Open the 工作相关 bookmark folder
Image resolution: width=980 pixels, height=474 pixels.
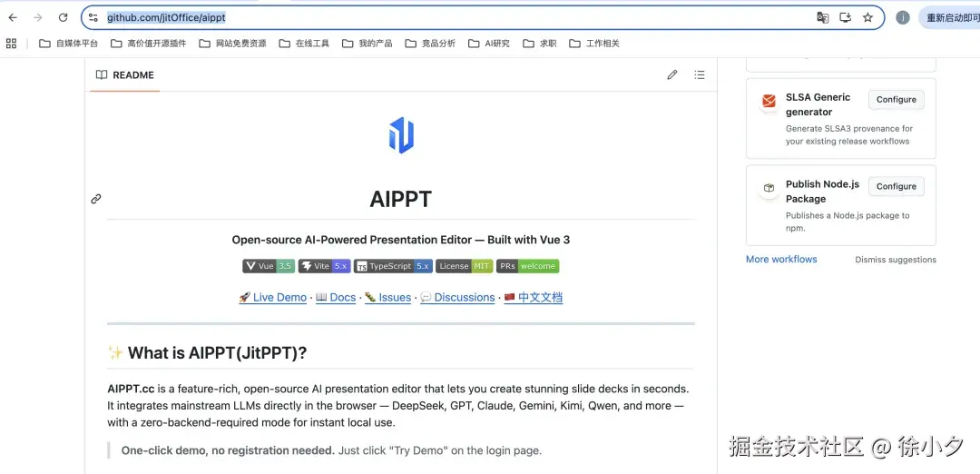click(x=594, y=44)
